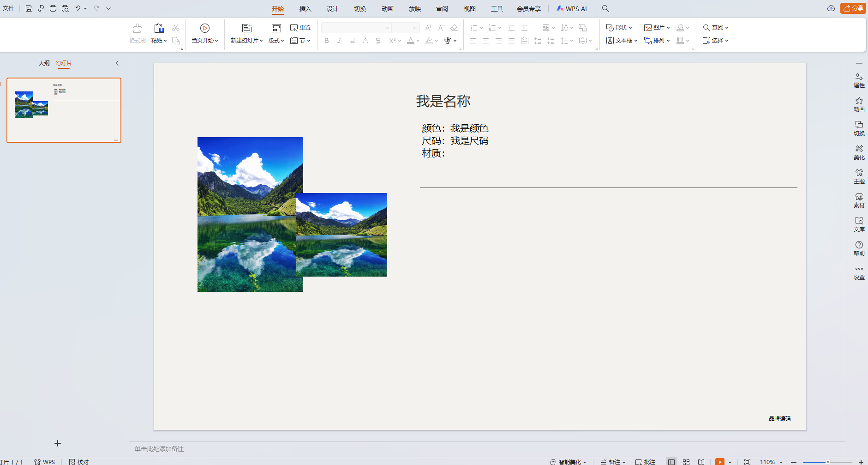Switch to the 插入 ribbon tab
868x465 pixels.
pyautogui.click(x=305, y=8)
